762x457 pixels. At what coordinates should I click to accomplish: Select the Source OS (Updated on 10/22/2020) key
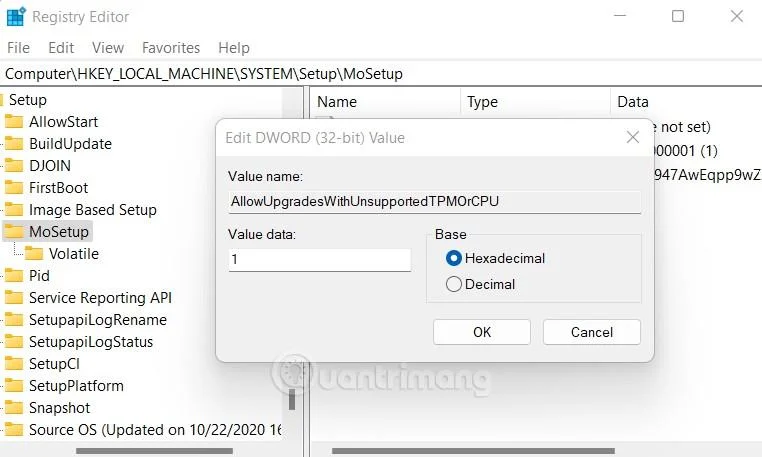155,430
